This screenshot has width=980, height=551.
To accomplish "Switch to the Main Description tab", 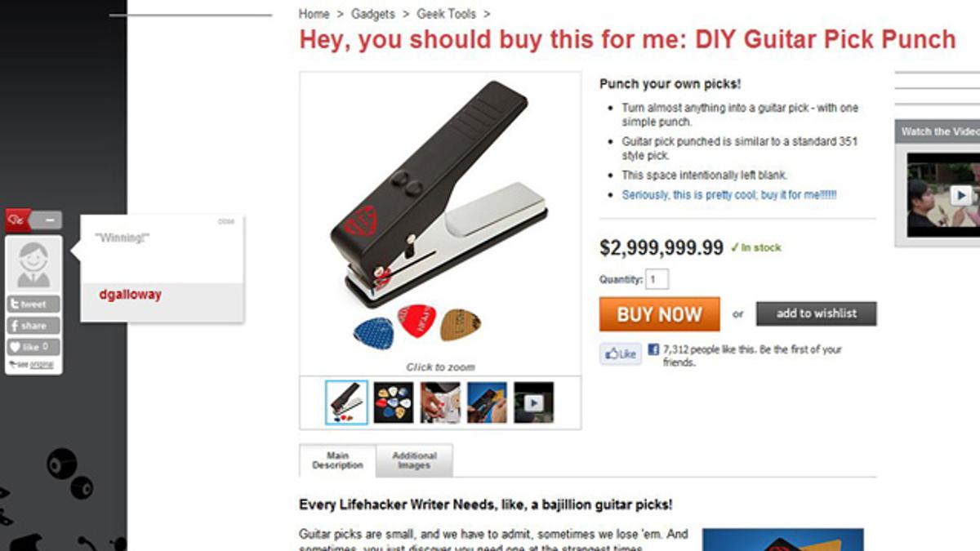I will pos(337,460).
